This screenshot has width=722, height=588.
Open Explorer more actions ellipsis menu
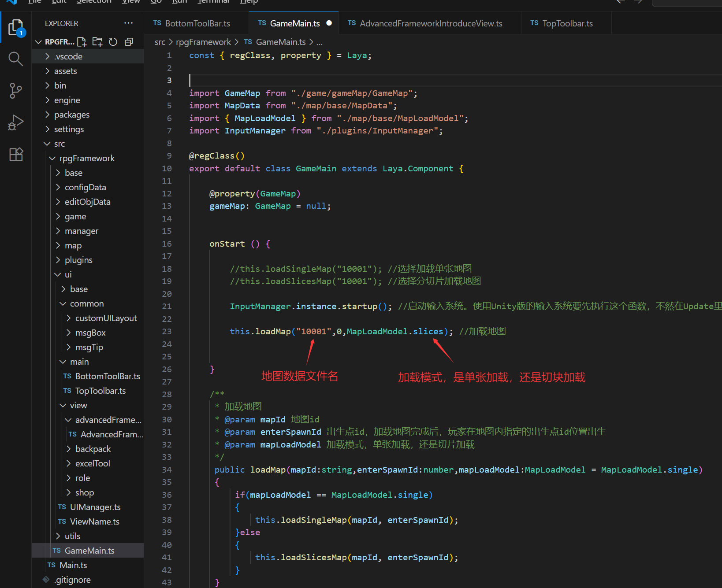[x=128, y=23]
